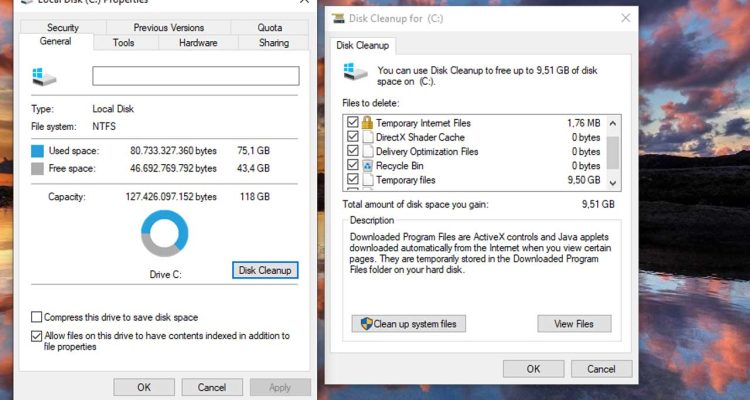
Task: Click the files list scroll up arrow
Action: [x=613, y=123]
